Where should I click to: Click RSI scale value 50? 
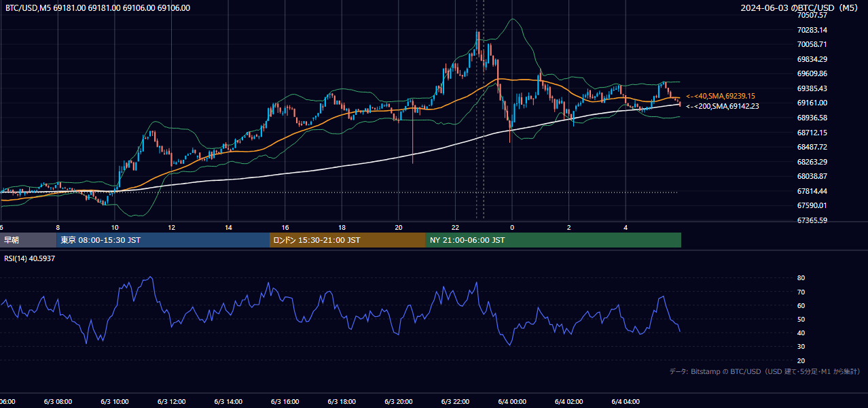click(801, 319)
